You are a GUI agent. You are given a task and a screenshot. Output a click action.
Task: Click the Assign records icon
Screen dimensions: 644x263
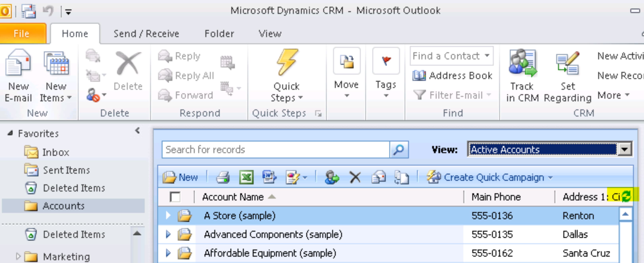[332, 177]
